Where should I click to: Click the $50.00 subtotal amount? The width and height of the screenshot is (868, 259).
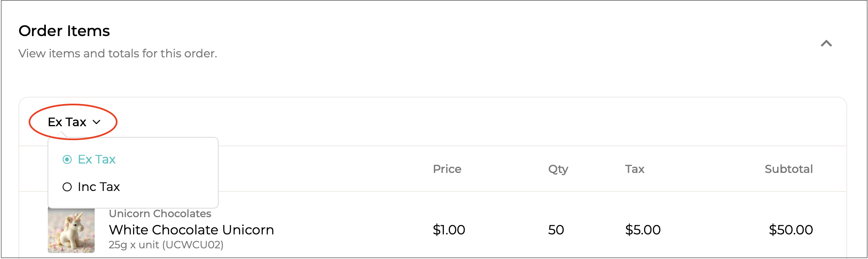pyautogui.click(x=790, y=230)
